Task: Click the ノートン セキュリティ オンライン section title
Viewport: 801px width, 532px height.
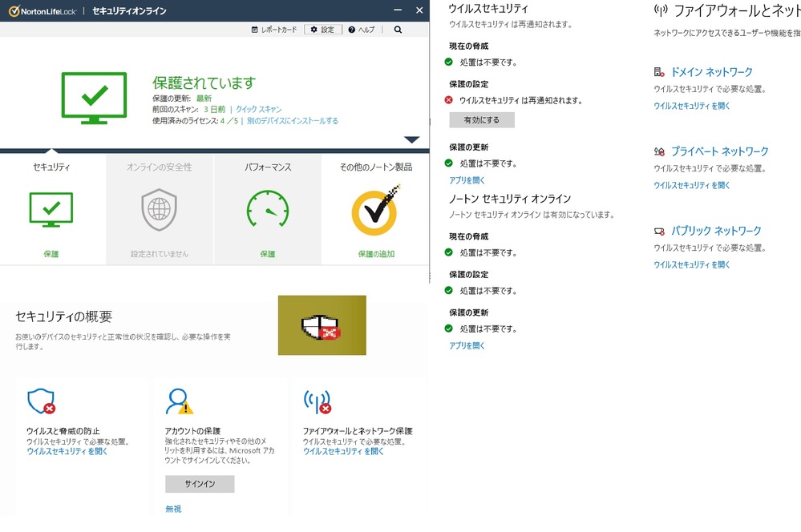Action: (510, 199)
